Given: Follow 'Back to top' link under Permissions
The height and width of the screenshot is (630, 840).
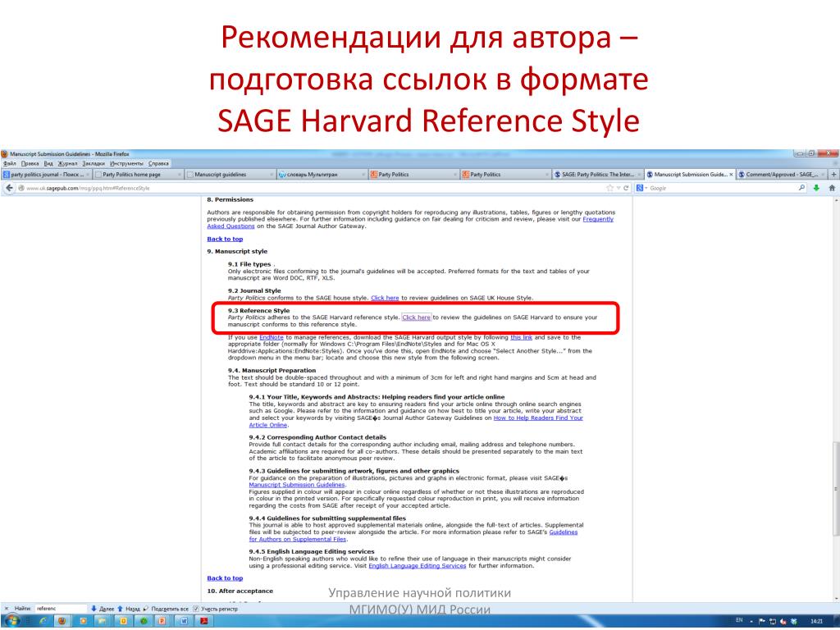Looking at the screenshot, I should (x=225, y=239).
